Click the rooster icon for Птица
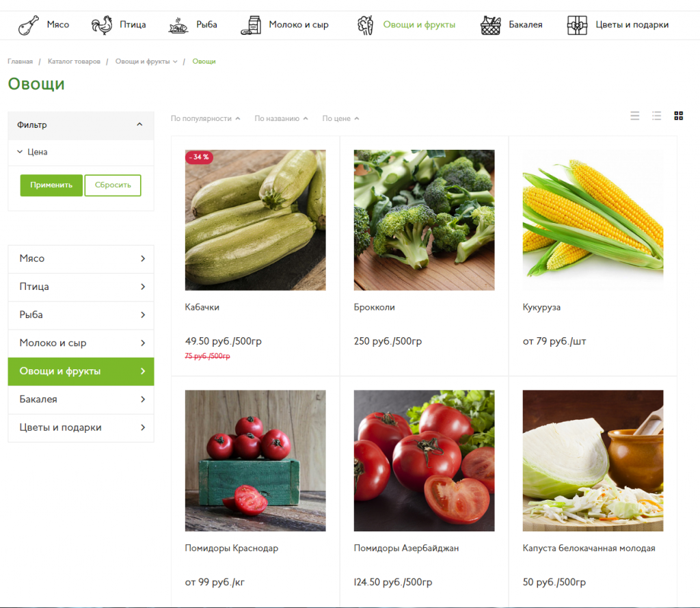This screenshot has width=700, height=608. [102, 25]
